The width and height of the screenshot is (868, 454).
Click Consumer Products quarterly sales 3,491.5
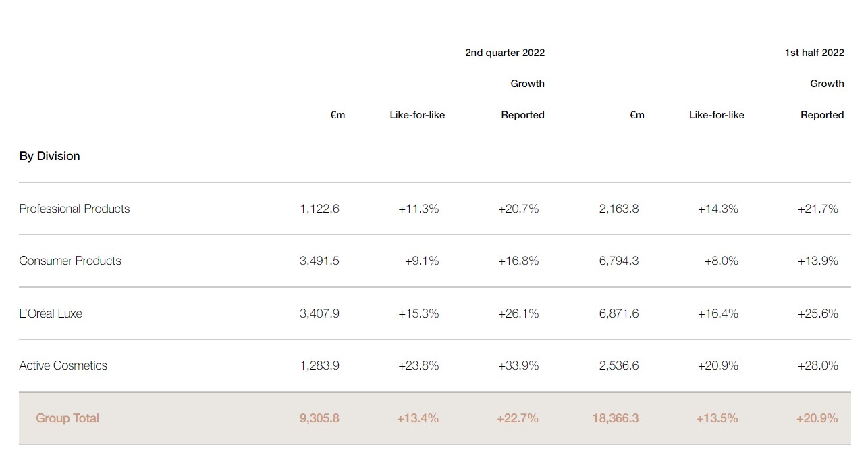319,261
